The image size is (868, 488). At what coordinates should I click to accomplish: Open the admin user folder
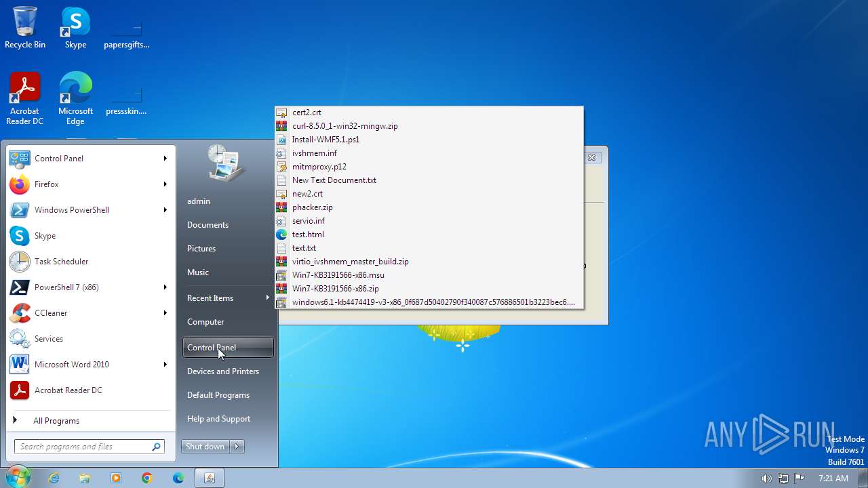pos(199,201)
